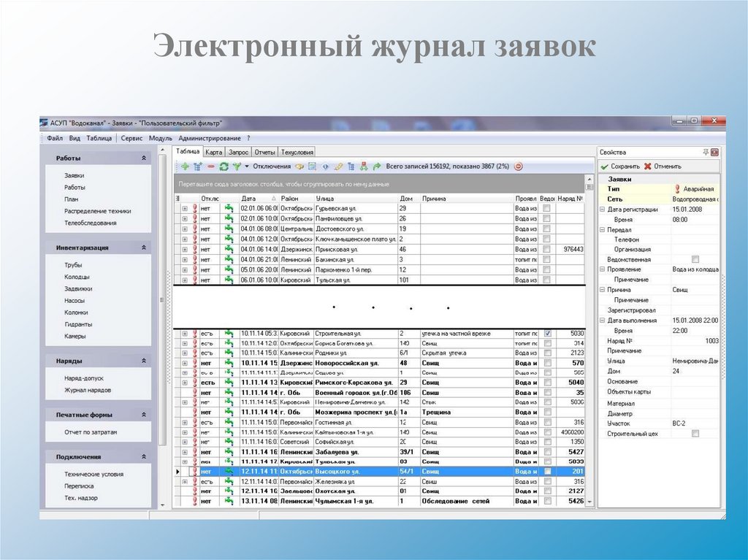Open Журнал нарядов sidebar link

tap(88, 390)
